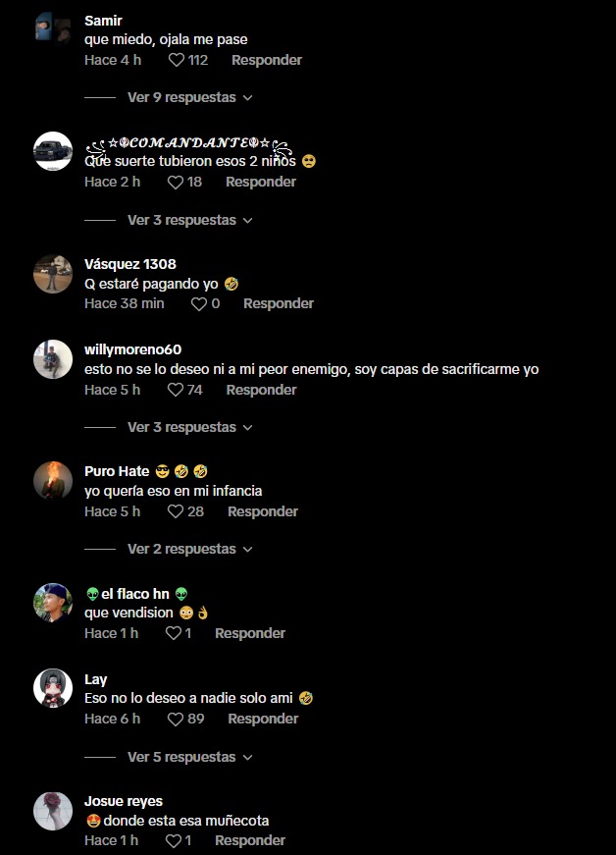This screenshot has height=855, width=616.
Task: Reply to Samir's comment with Responder
Action: [x=267, y=60]
